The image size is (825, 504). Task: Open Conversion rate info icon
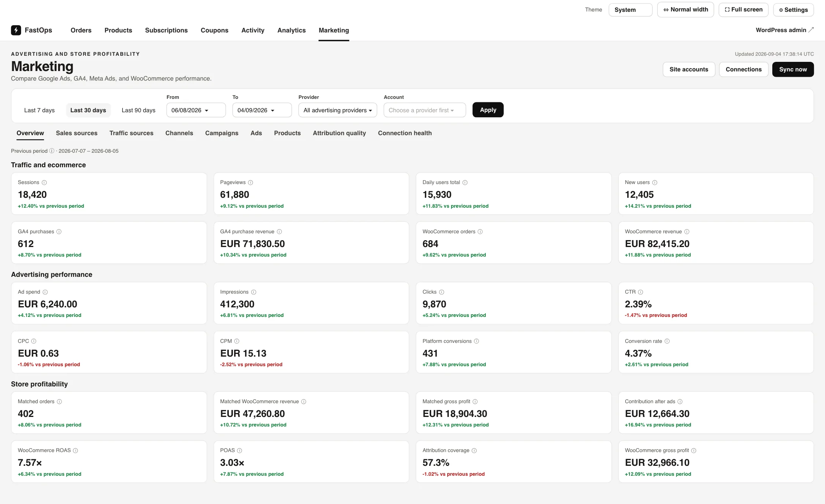(667, 341)
